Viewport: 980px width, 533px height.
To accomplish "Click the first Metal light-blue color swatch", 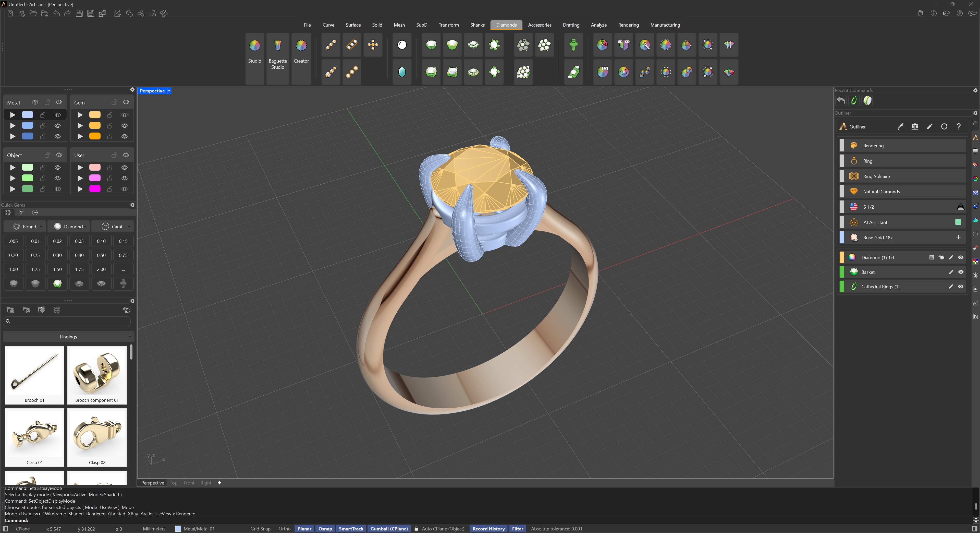I will 27,115.
